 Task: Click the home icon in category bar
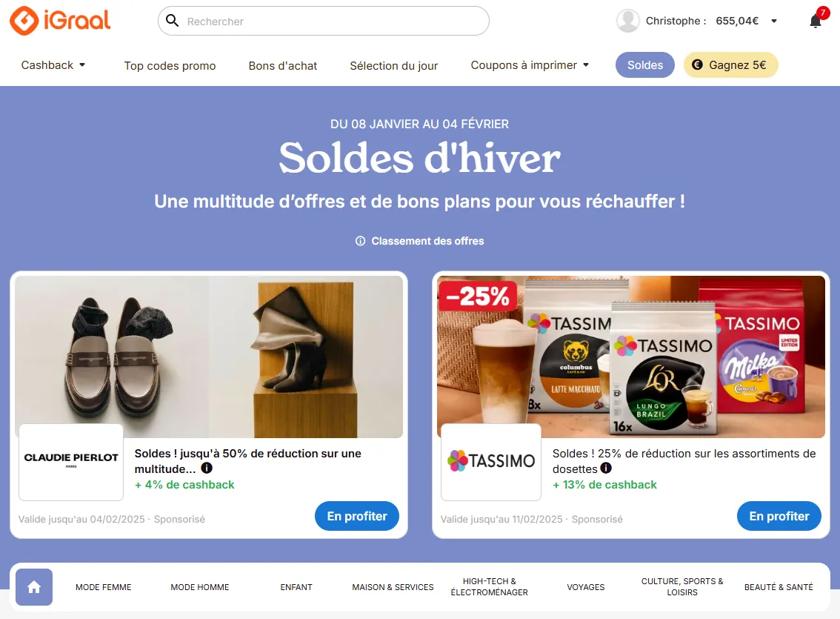click(x=34, y=587)
